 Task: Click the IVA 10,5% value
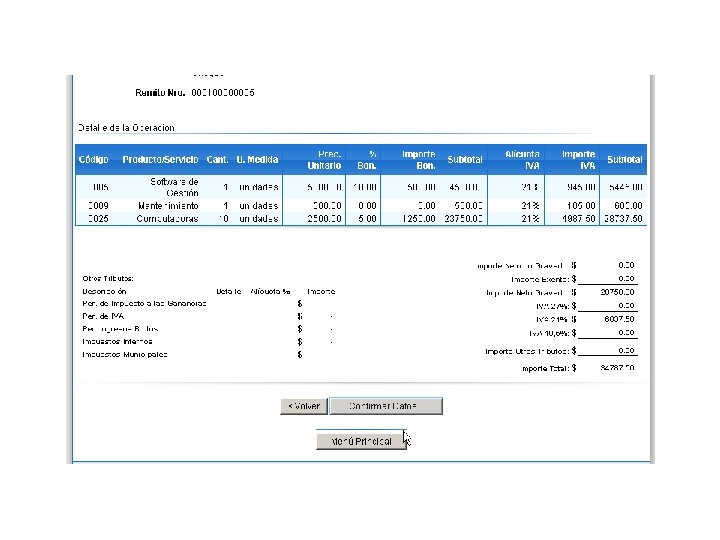click(626, 332)
